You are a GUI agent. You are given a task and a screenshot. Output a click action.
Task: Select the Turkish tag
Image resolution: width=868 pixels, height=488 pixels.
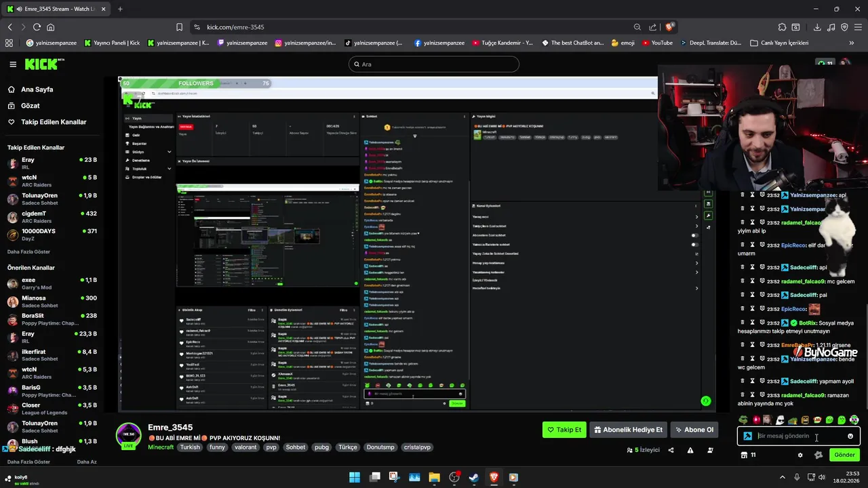pyautogui.click(x=190, y=447)
